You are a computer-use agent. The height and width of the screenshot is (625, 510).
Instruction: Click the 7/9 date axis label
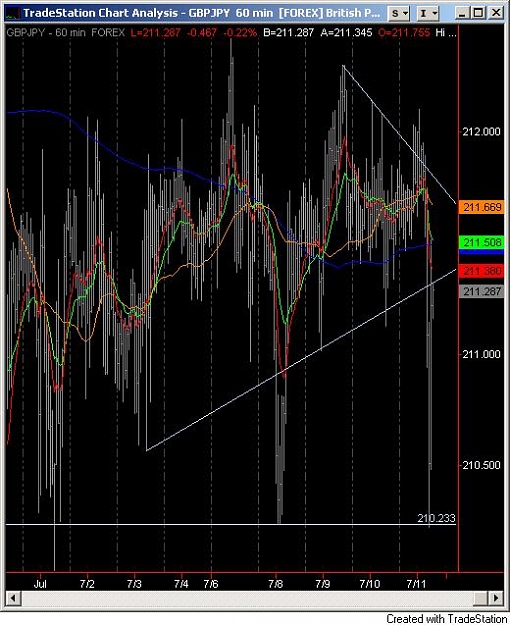[x=323, y=584]
